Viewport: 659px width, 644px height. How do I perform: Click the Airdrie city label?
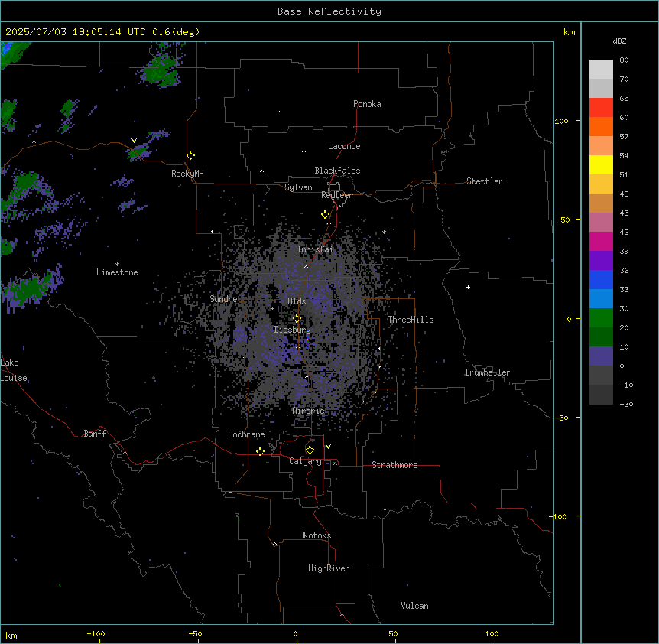coord(309,411)
